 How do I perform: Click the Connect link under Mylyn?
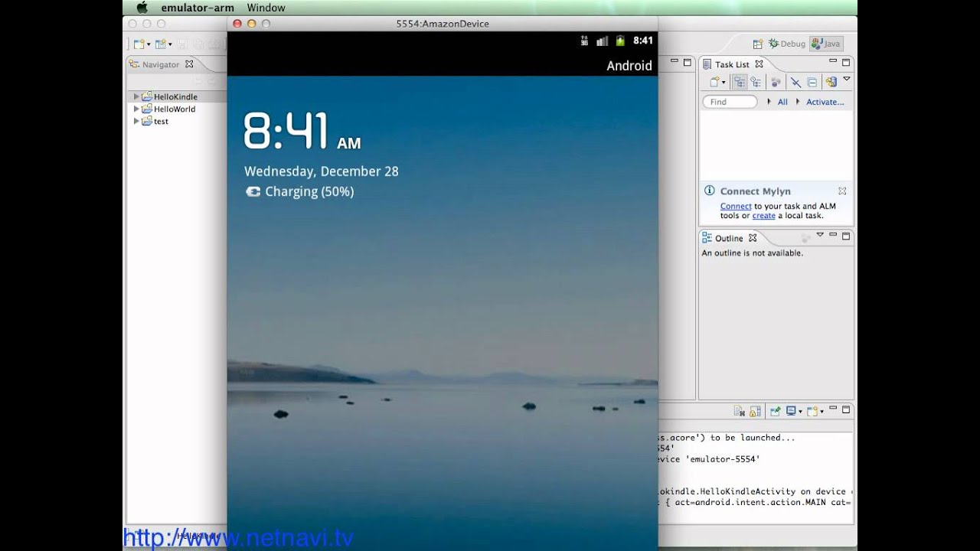click(736, 206)
